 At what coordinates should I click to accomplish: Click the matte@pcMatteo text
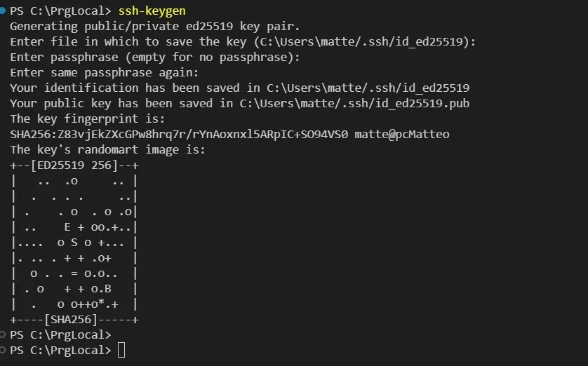coord(402,134)
